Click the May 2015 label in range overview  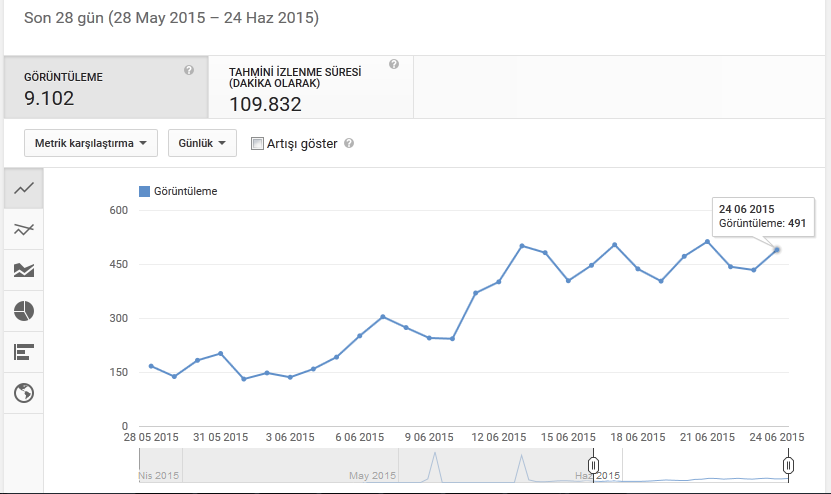point(372,475)
